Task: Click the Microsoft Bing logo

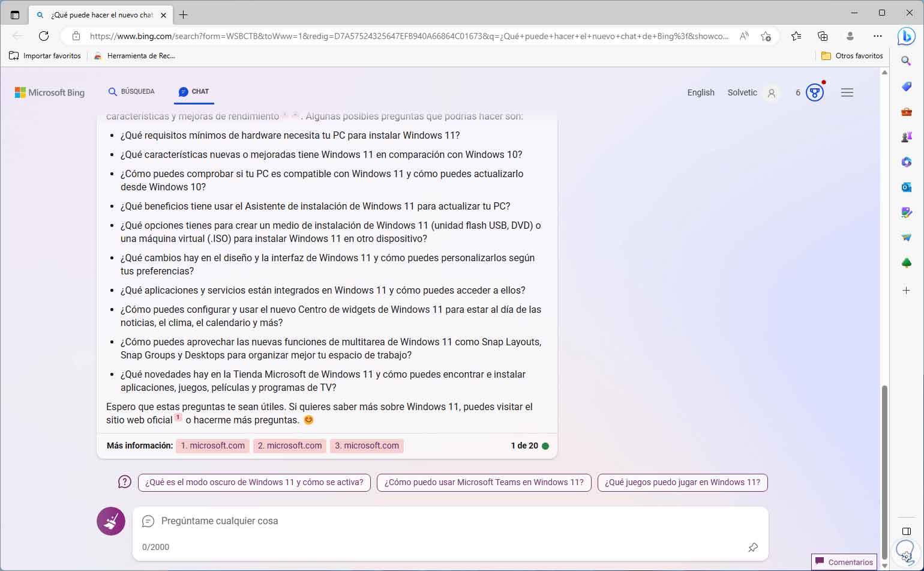Action: [50, 92]
